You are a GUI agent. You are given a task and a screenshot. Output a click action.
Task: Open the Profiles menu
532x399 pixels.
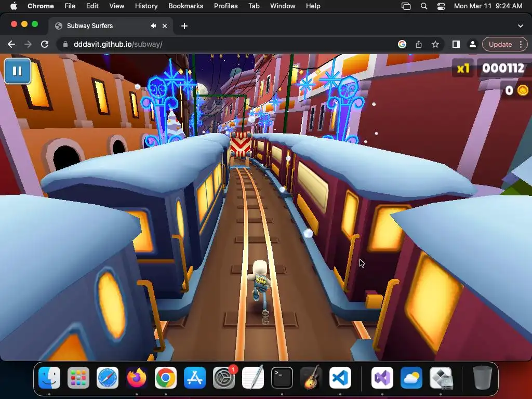(x=225, y=6)
